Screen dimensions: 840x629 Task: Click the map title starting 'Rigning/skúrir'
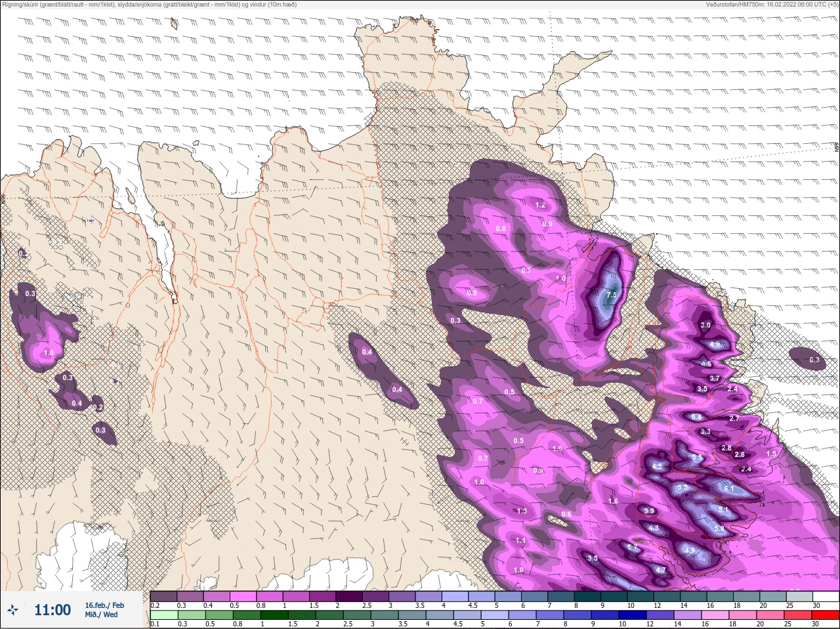coord(150,4)
